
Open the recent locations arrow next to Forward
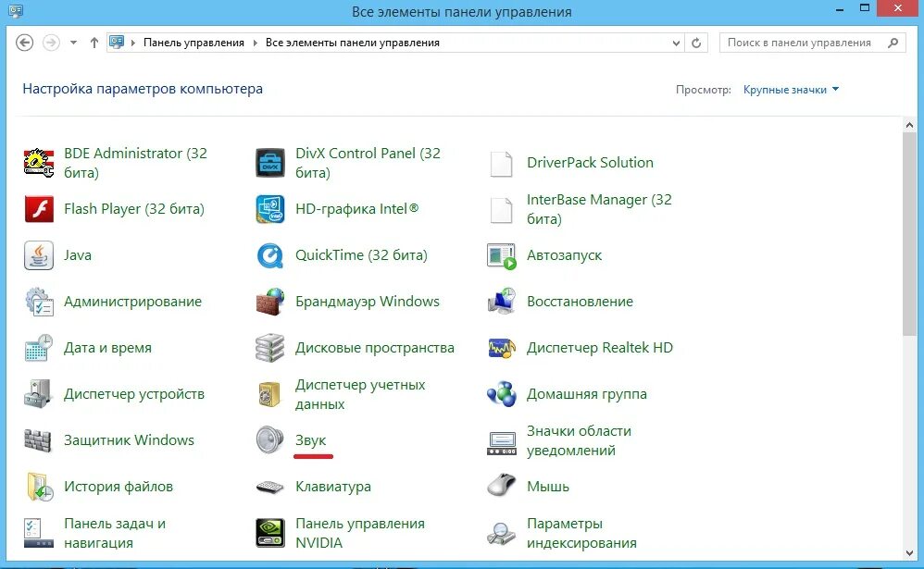(x=73, y=43)
